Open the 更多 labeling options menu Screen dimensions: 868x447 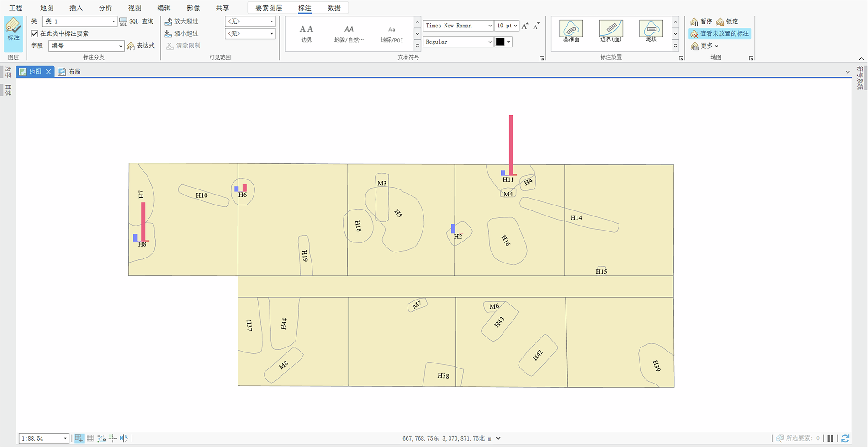[705, 46]
